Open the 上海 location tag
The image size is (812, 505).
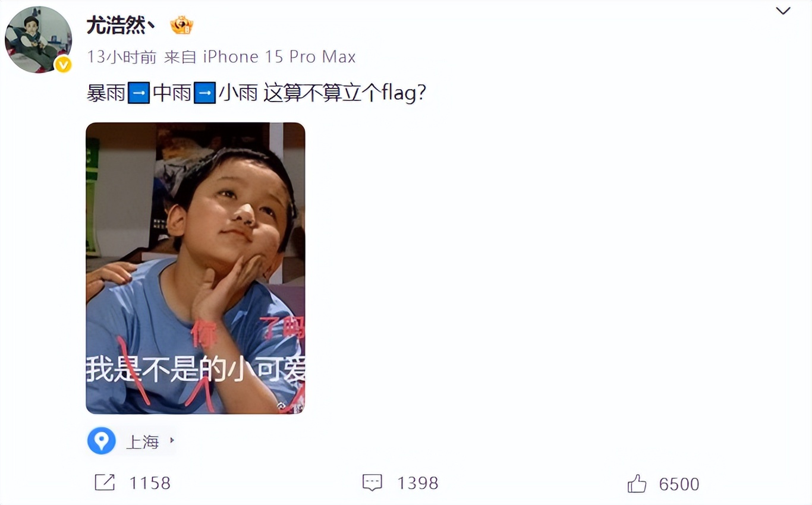pyautogui.click(x=143, y=441)
